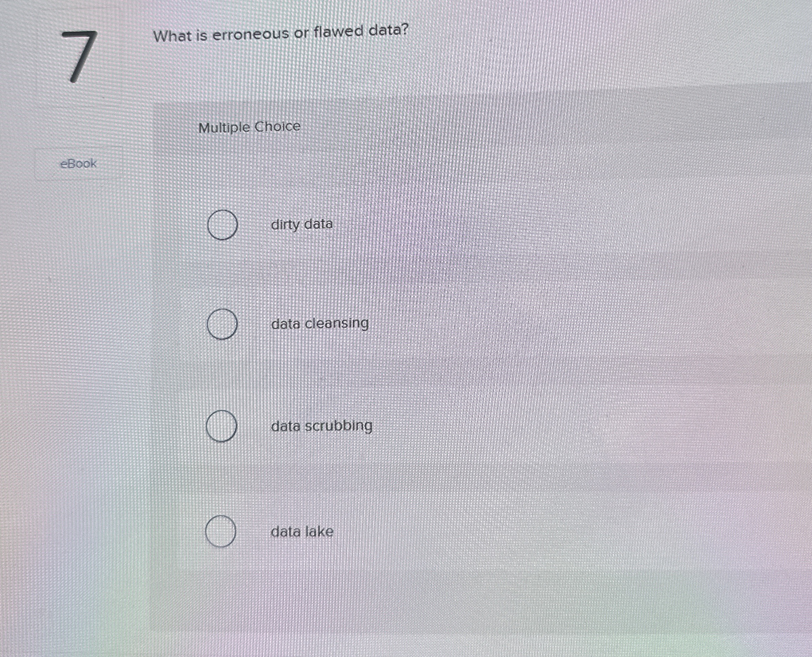Click the "dirty data" answer label

(x=302, y=224)
